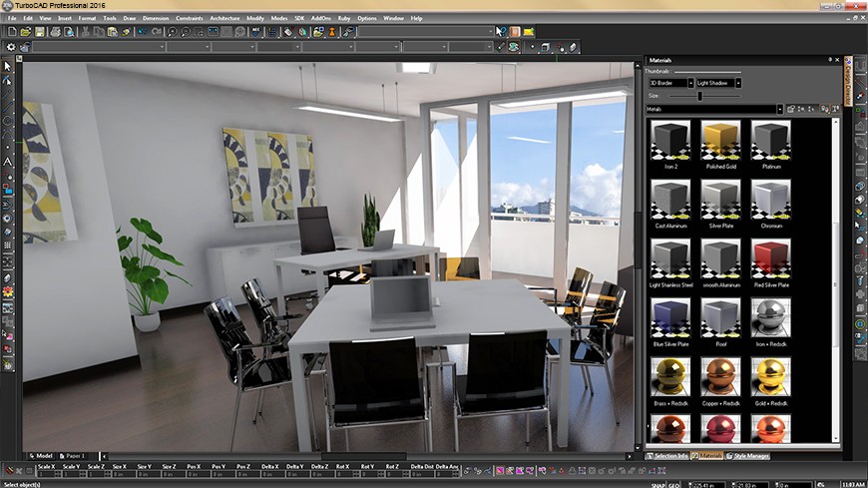Switch to the Selection Info tab
Screen dimensions: 868x488
tap(668, 455)
